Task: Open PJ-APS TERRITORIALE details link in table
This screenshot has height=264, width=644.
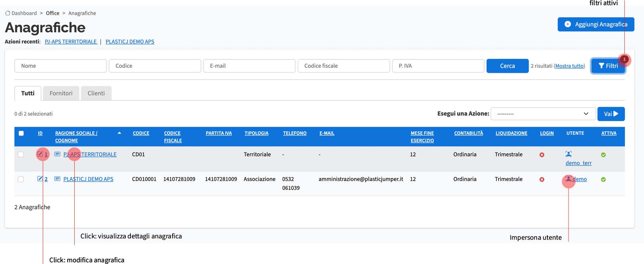Action: pos(90,155)
